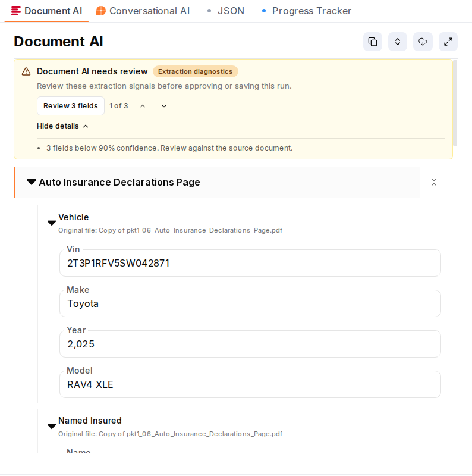Click the Document AI tab logo icon
The image size is (472, 476).
(16, 11)
